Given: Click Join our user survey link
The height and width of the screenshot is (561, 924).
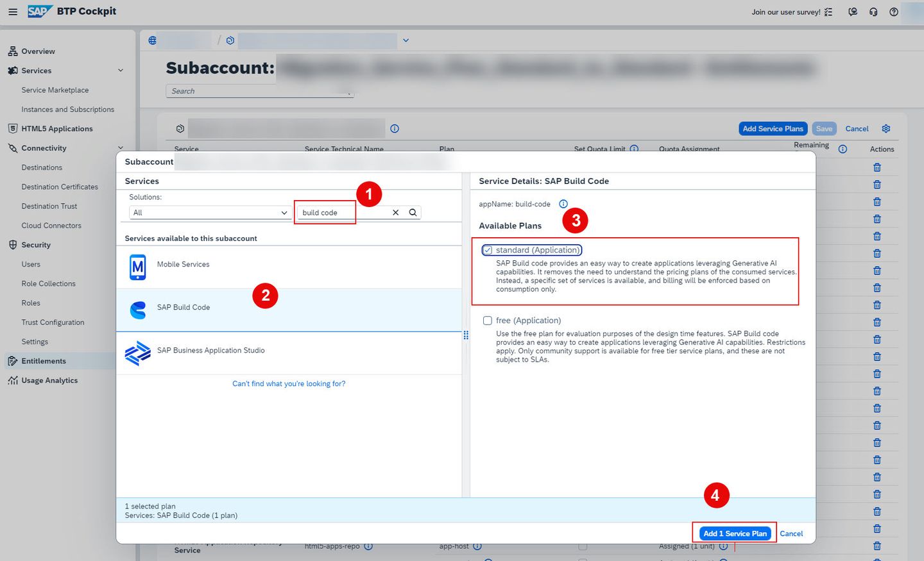Looking at the screenshot, I should point(786,12).
